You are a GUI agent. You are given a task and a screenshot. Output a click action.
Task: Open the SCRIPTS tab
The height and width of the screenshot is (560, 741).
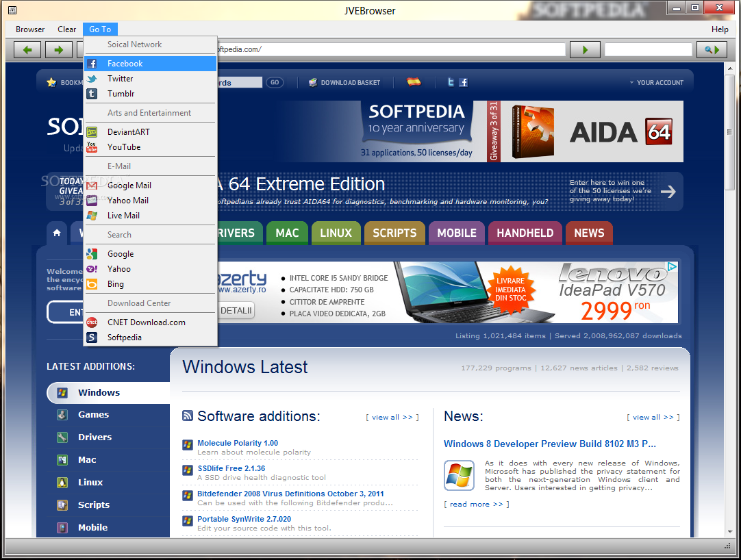(394, 233)
